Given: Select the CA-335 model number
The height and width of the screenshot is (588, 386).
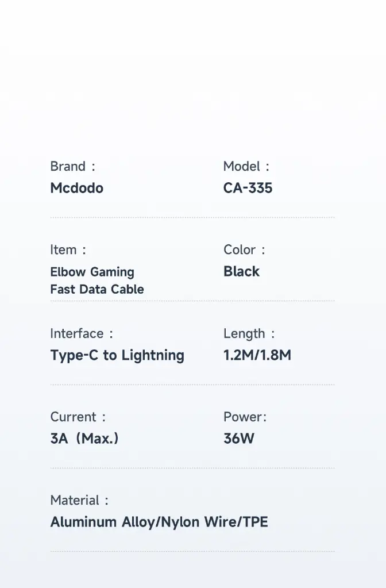Looking at the screenshot, I should (x=248, y=189).
